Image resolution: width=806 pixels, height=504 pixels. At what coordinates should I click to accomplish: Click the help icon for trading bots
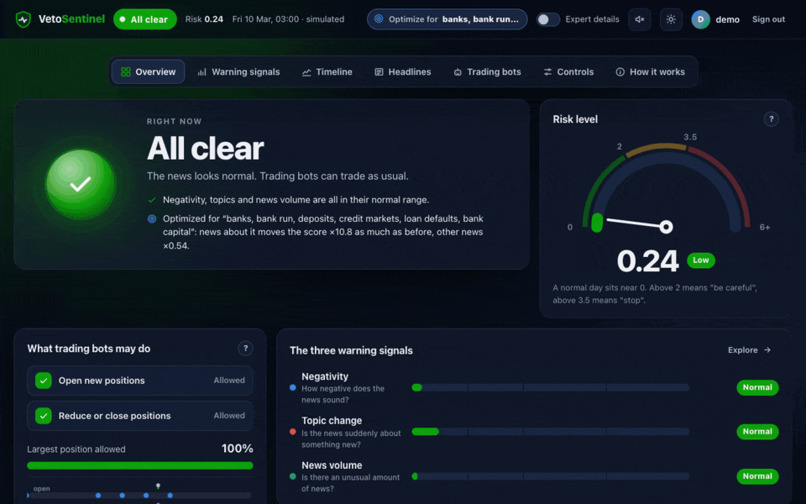click(245, 349)
